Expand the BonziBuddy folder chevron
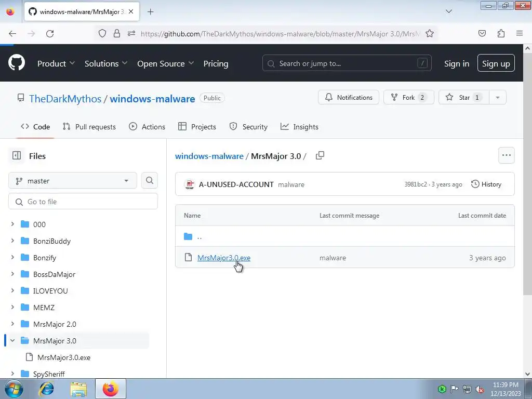Screen dimensions: 532x399 pos(12,241)
